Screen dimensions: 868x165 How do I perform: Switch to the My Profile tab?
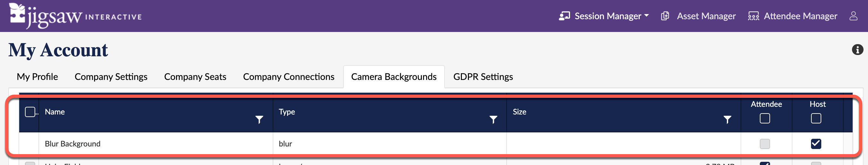[37, 77]
